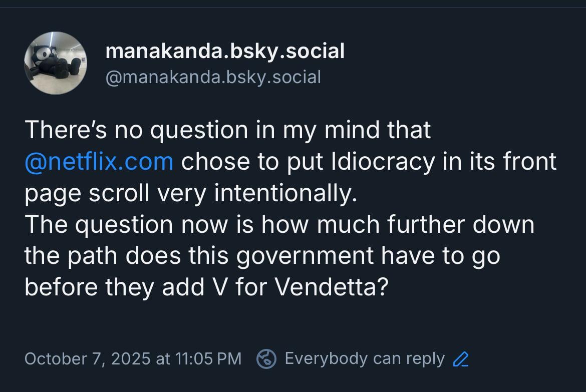The width and height of the screenshot is (586, 392).
Task: Click the pencil edit reply-settings icon
Action: 460,359
